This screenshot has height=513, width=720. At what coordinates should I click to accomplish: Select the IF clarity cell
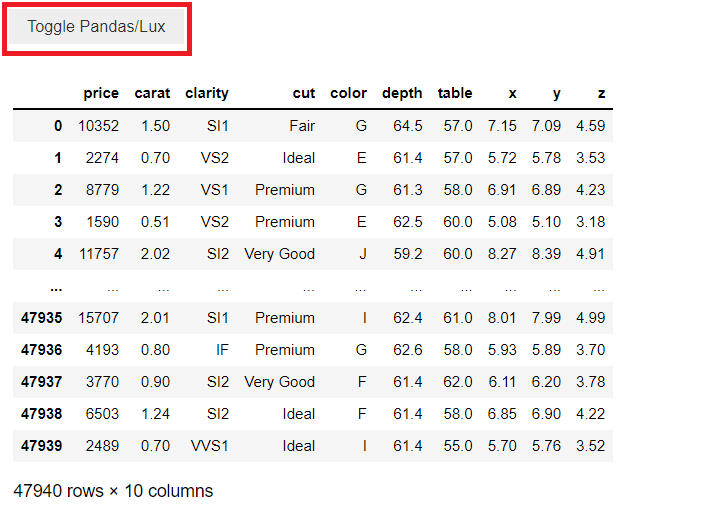[x=222, y=350]
